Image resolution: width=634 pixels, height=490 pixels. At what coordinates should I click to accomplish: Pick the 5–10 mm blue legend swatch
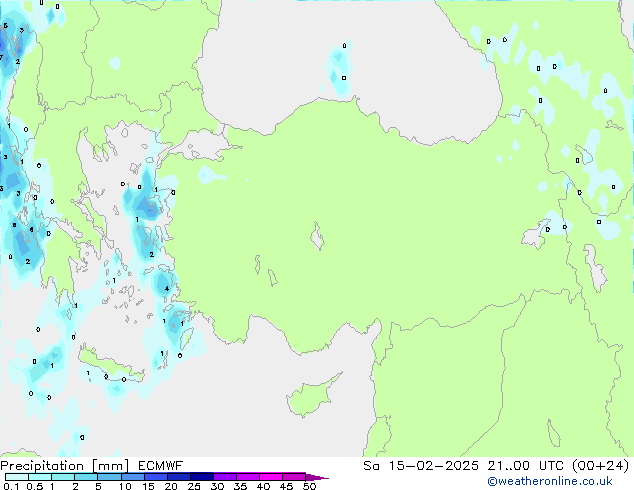coord(109,477)
